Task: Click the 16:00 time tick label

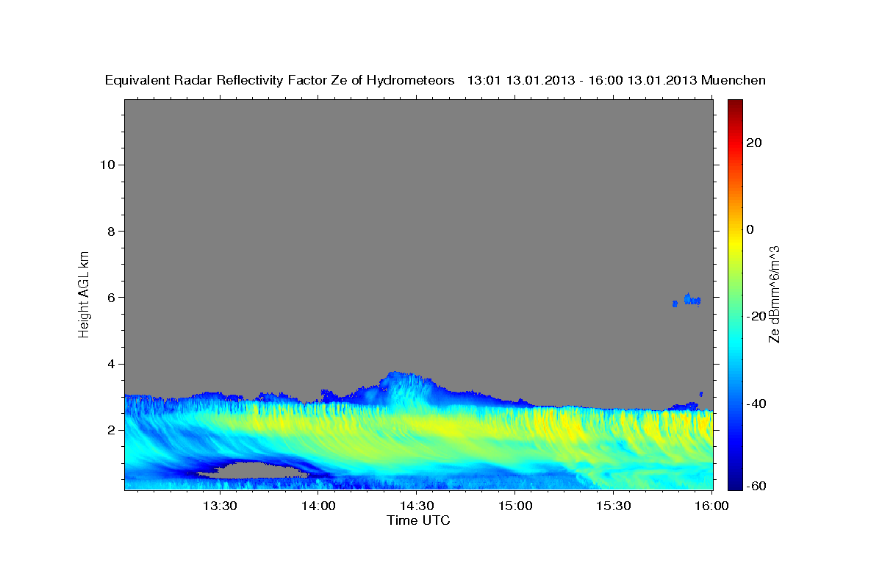Action: coord(711,506)
